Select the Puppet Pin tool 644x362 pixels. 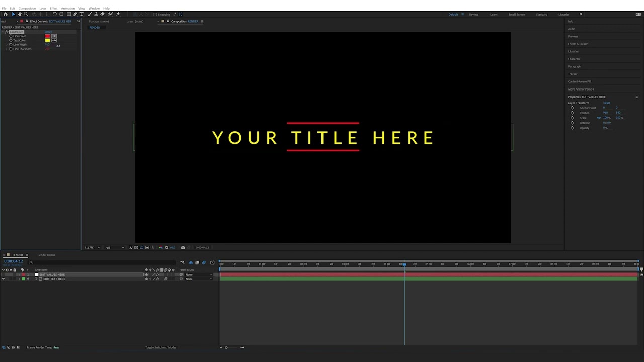tap(118, 14)
